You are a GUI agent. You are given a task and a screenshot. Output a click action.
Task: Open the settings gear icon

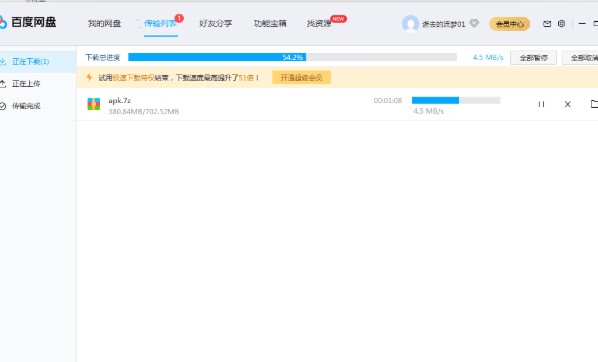(561, 24)
